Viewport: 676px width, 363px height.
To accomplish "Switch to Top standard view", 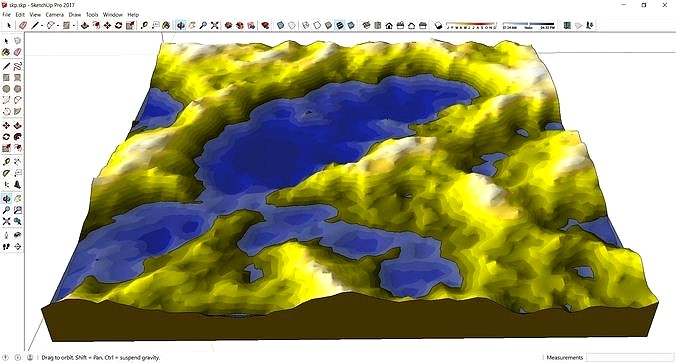I will coord(378,25).
